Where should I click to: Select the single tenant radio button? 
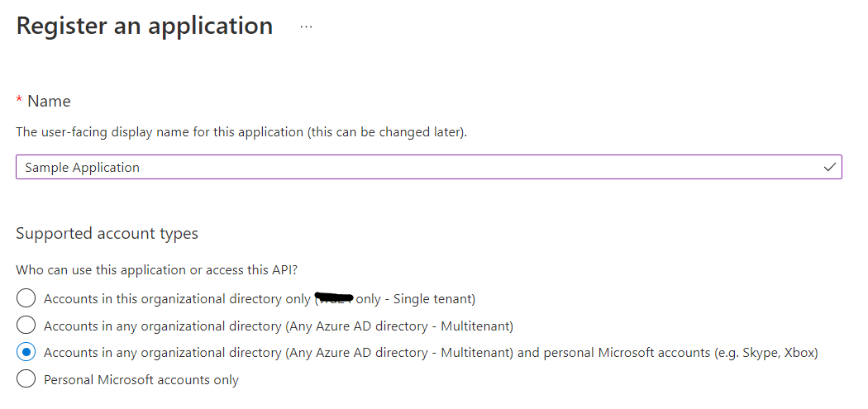click(26, 298)
